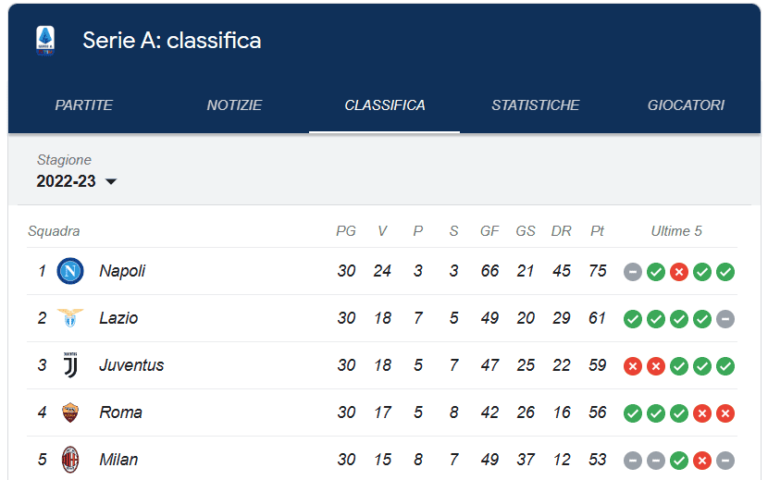Select the Statistiche tab
The image size is (768, 480).
535,105
